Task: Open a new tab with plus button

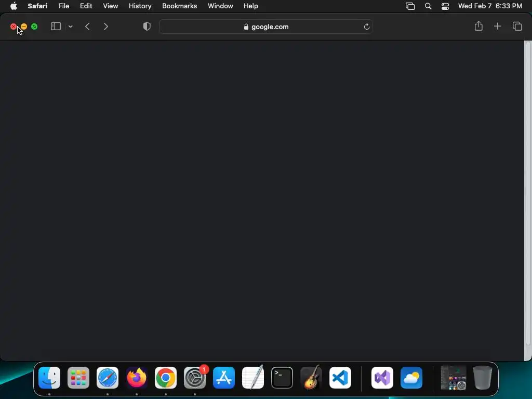Action: 497,26
